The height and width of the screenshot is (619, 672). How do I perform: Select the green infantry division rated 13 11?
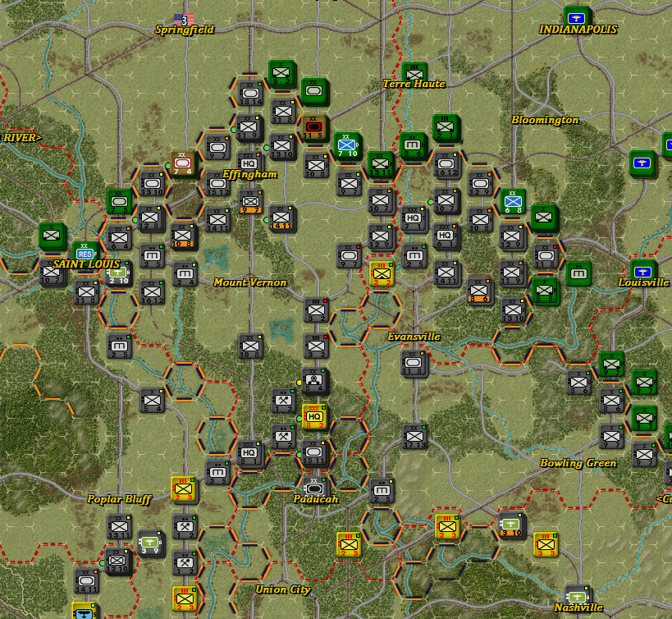[x=380, y=163]
